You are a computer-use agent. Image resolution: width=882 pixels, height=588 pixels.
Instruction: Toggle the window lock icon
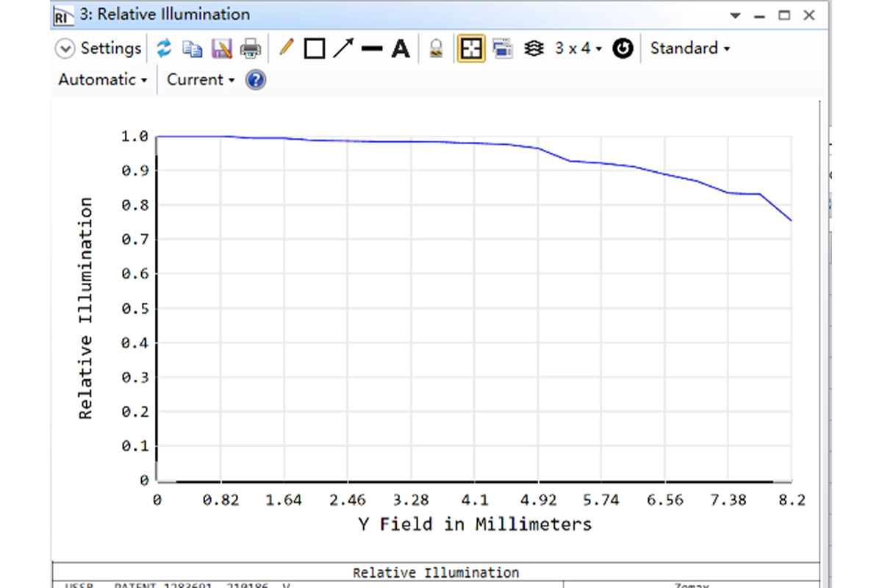pyautogui.click(x=436, y=49)
